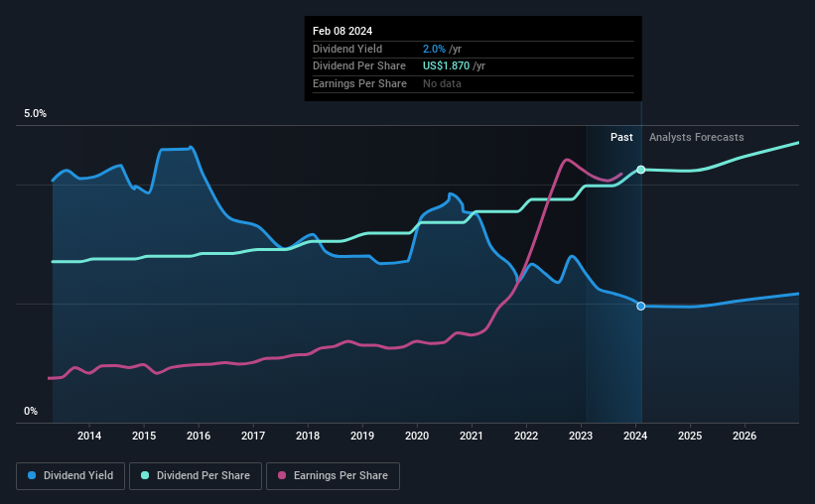Click the 2024 x-axis year label
The width and height of the screenshot is (815, 504).
tap(635, 436)
